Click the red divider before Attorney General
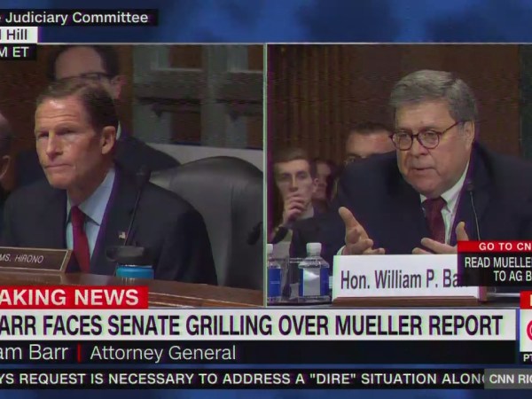532x399 pixels. tap(79, 353)
